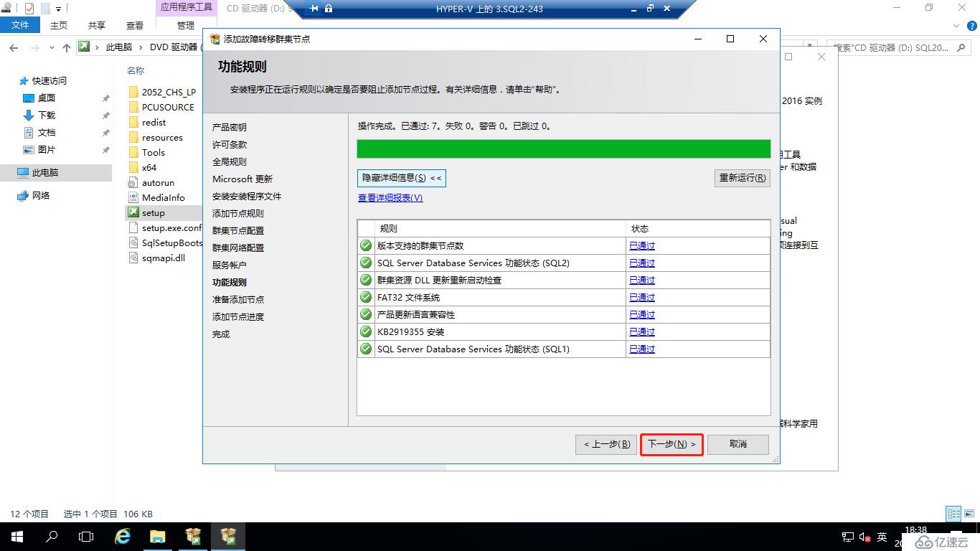
Task: Select 许可条款 step in wizard sidebar
Action: [x=230, y=145]
